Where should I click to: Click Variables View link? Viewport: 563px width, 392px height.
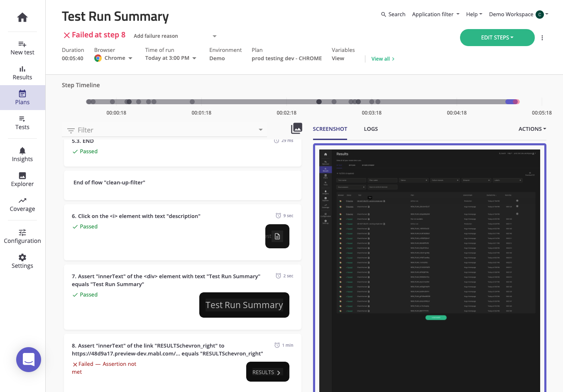(x=338, y=59)
